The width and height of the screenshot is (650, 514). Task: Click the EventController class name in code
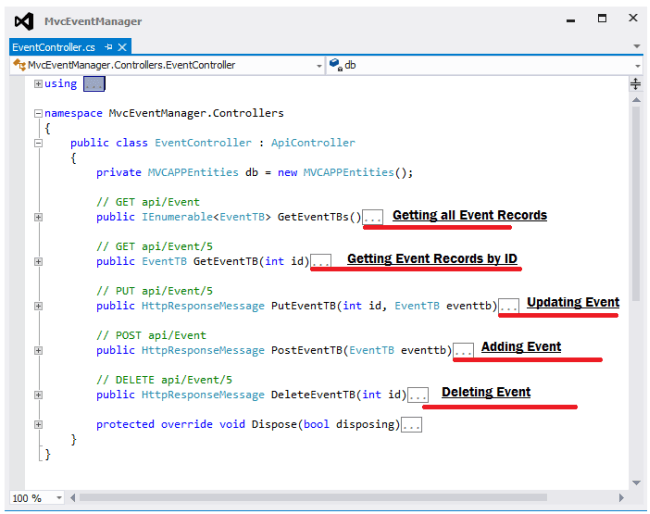(203, 143)
